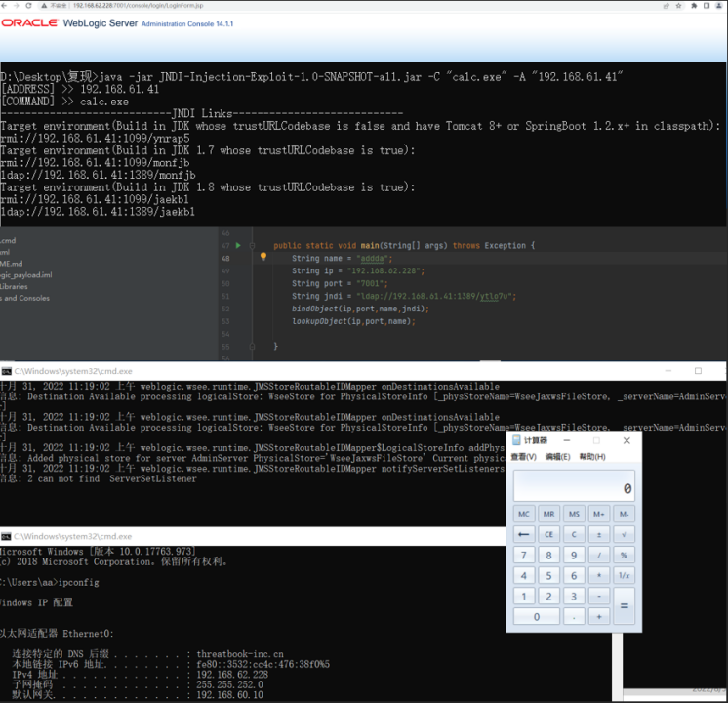Click calculator percent button
This screenshot has height=703, width=728.
(x=624, y=555)
